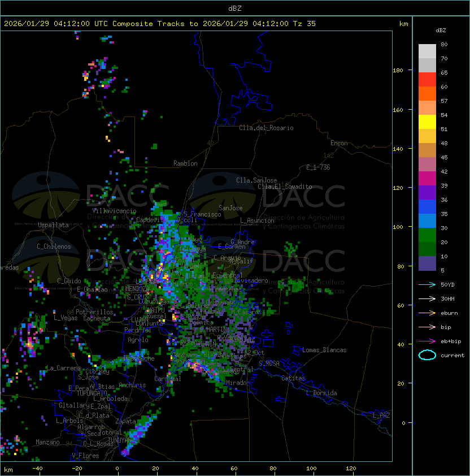Click the 'L_Dormida' place label
The image size is (470, 476).
(321, 393)
